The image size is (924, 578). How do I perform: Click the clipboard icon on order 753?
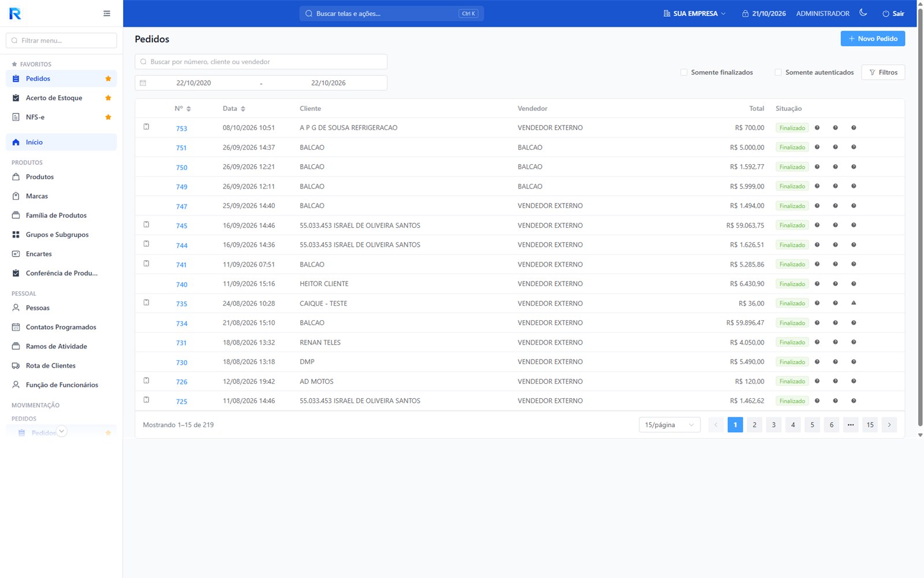146,127
